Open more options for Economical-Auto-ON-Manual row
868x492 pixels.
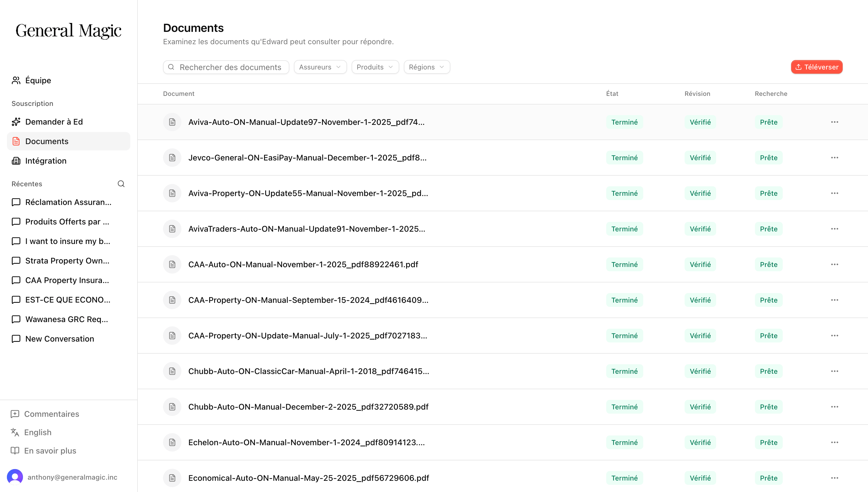tap(834, 478)
